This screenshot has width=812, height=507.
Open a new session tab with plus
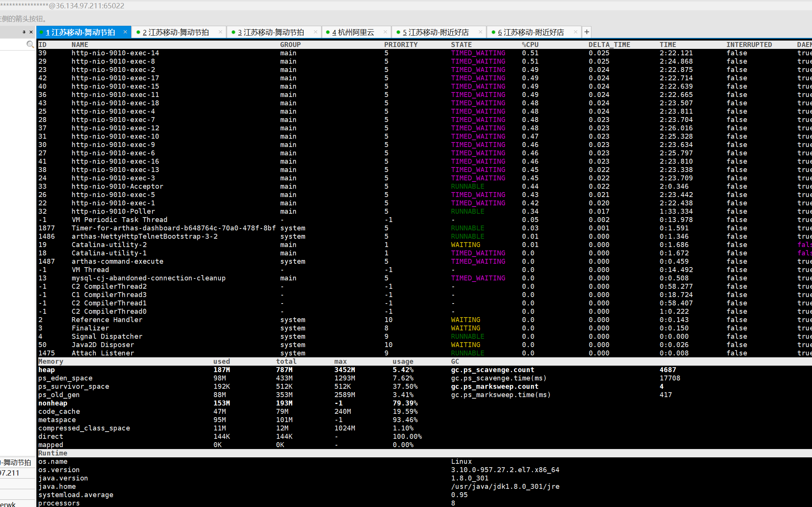[586, 32]
